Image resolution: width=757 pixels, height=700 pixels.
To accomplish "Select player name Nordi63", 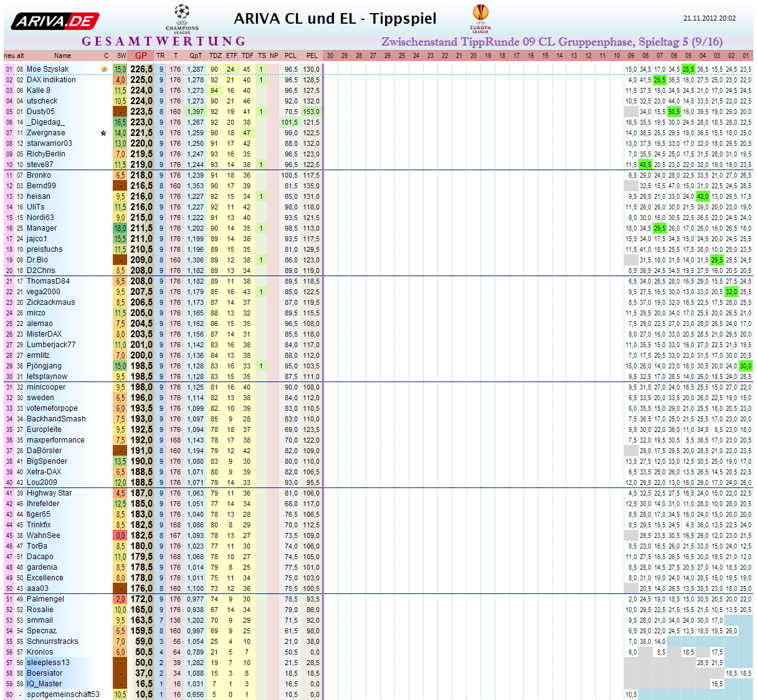I will pyautogui.click(x=40, y=218).
